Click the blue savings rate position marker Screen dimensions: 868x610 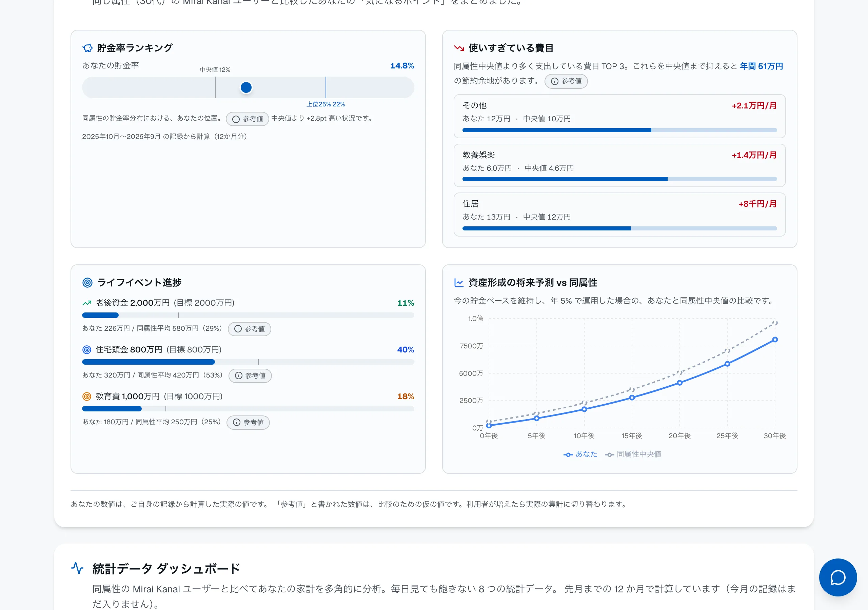click(x=246, y=88)
